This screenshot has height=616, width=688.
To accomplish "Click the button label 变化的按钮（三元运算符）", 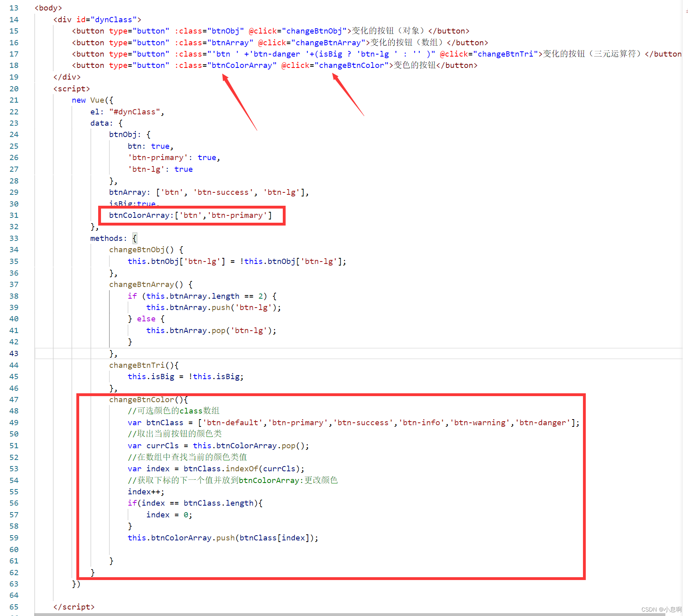I will pyautogui.click(x=593, y=54).
